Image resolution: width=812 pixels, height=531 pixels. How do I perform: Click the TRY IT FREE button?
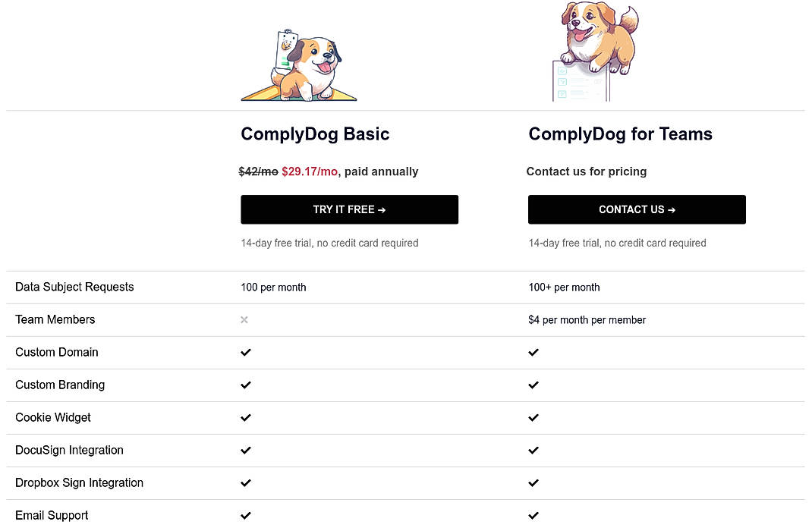pos(349,209)
